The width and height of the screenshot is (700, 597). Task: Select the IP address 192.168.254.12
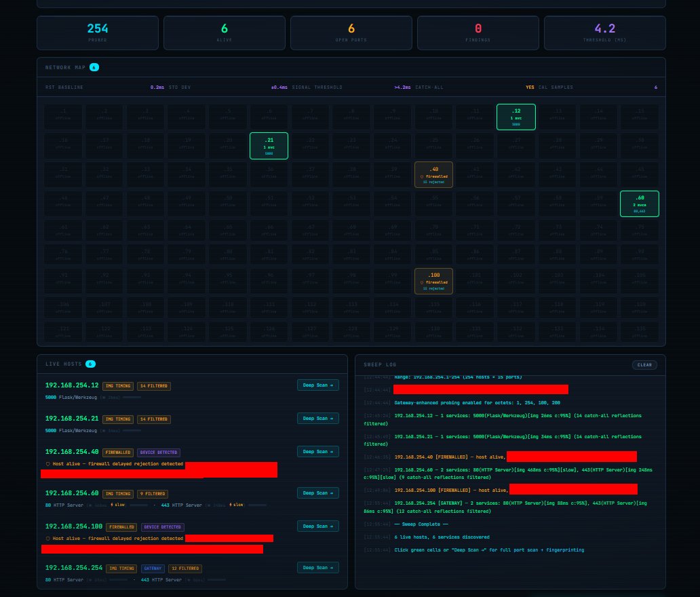[72, 385]
